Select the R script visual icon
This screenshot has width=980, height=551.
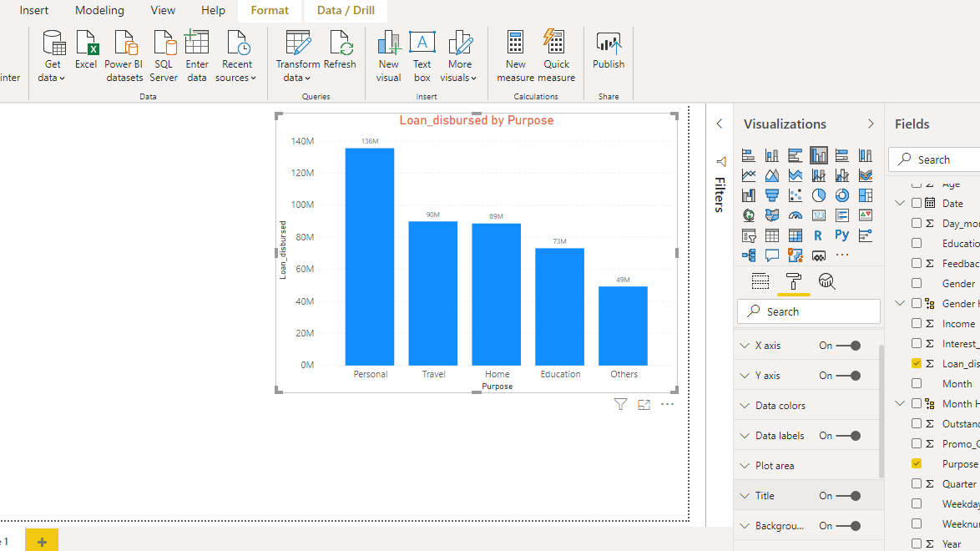(x=819, y=235)
